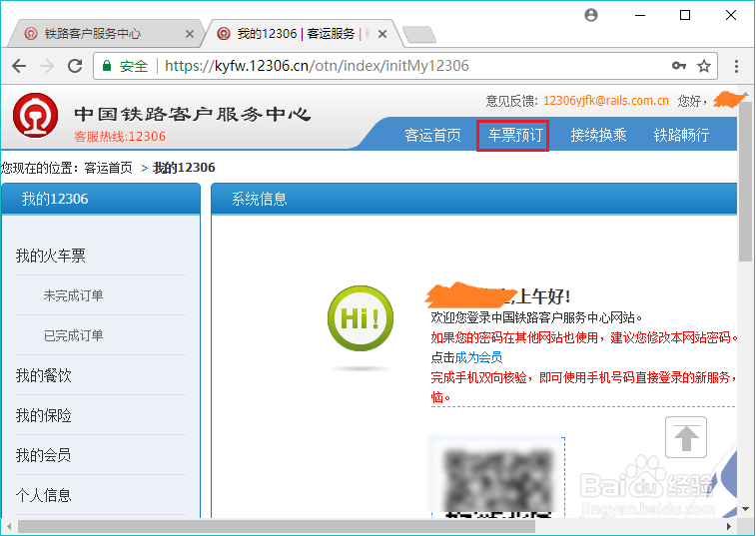Click the China Railway red logo
The height and width of the screenshot is (536, 756).
(x=36, y=116)
